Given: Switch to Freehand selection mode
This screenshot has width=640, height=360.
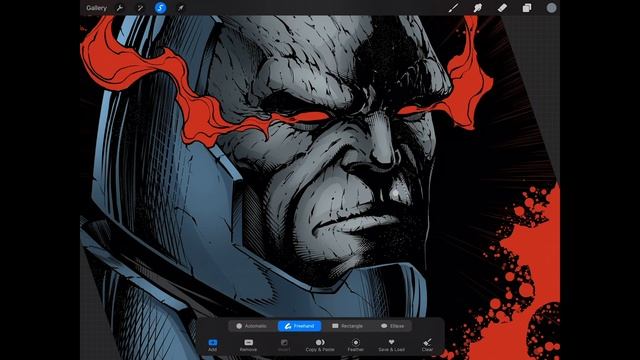Looking at the screenshot, I should pos(300,326).
